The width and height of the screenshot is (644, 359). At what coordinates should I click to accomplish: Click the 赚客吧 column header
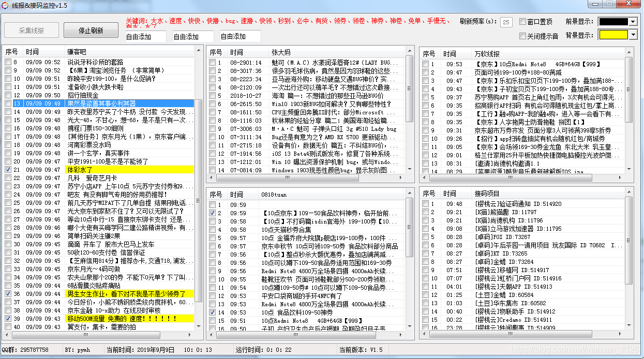130,52
